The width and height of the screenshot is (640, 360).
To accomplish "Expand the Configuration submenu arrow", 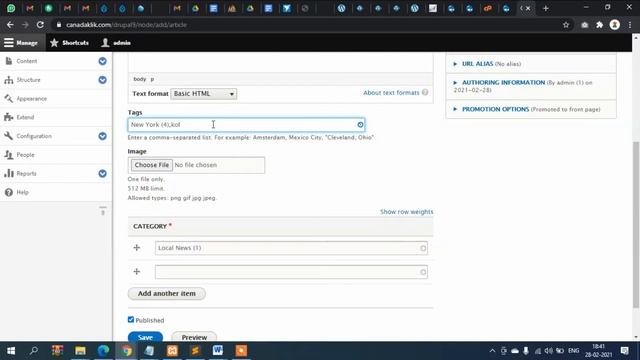I will tap(102, 136).
